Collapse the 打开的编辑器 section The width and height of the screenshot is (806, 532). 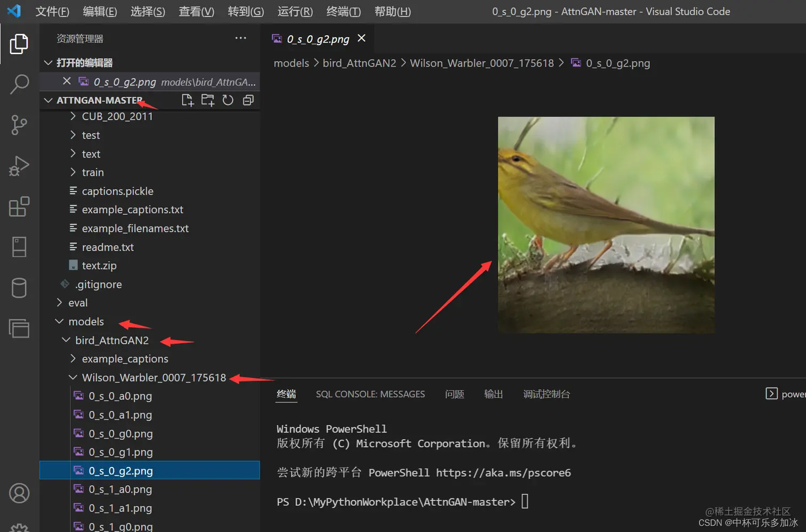[x=48, y=63]
